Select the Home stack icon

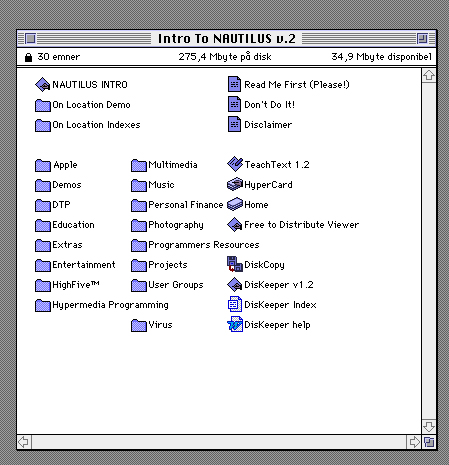click(235, 204)
